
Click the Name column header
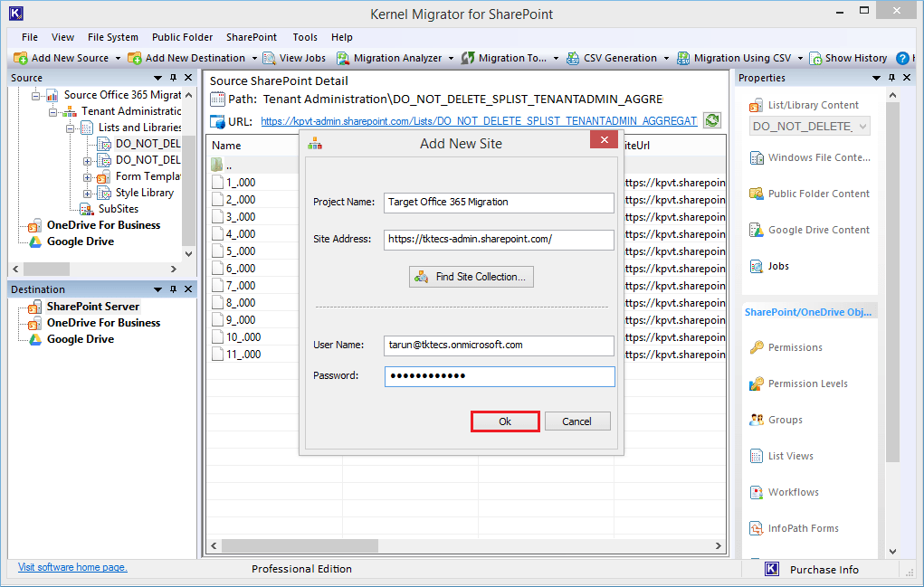point(226,146)
